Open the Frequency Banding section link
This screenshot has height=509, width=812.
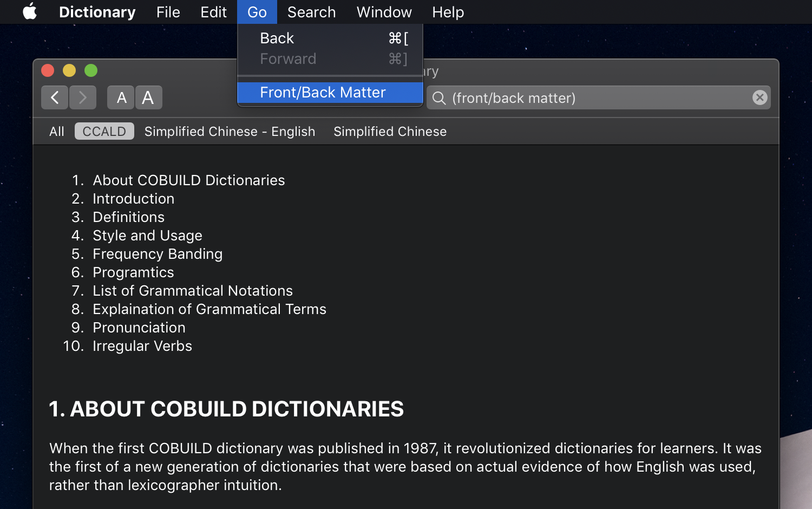158,254
